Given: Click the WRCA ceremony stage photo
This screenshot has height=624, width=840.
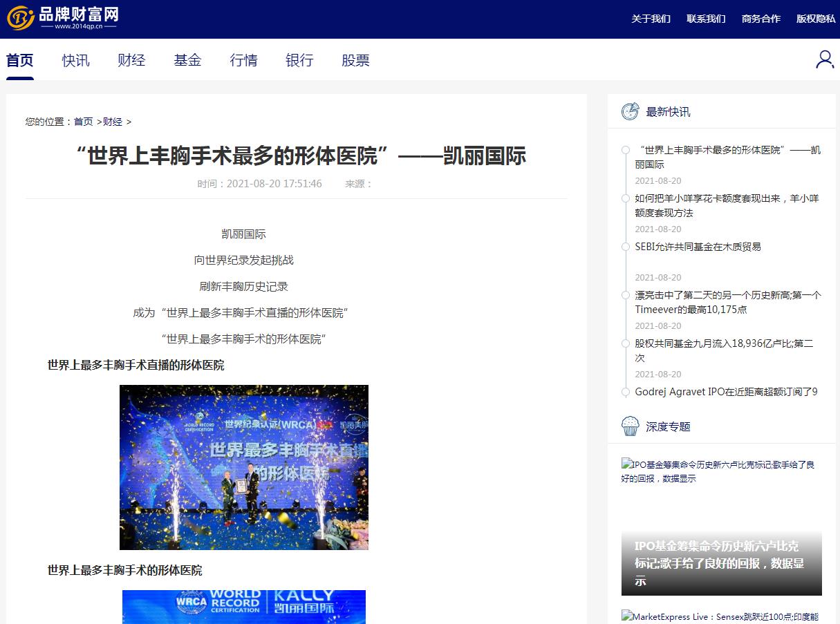Looking at the screenshot, I should pos(244,467).
